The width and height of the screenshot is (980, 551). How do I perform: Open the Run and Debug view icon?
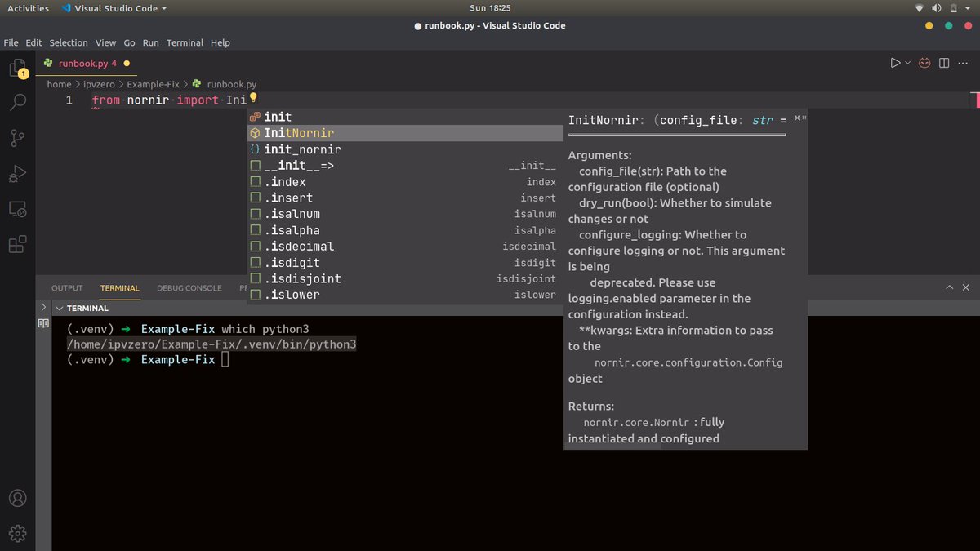tap(17, 174)
